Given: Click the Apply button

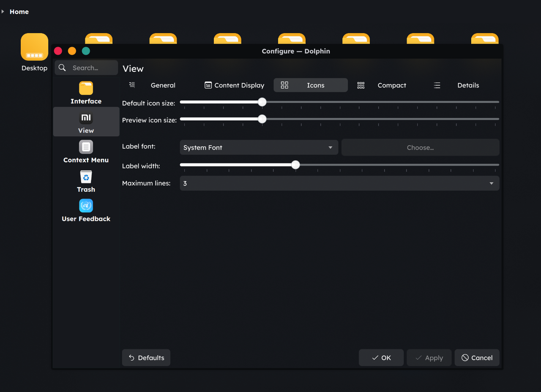Looking at the screenshot, I should click(429, 358).
